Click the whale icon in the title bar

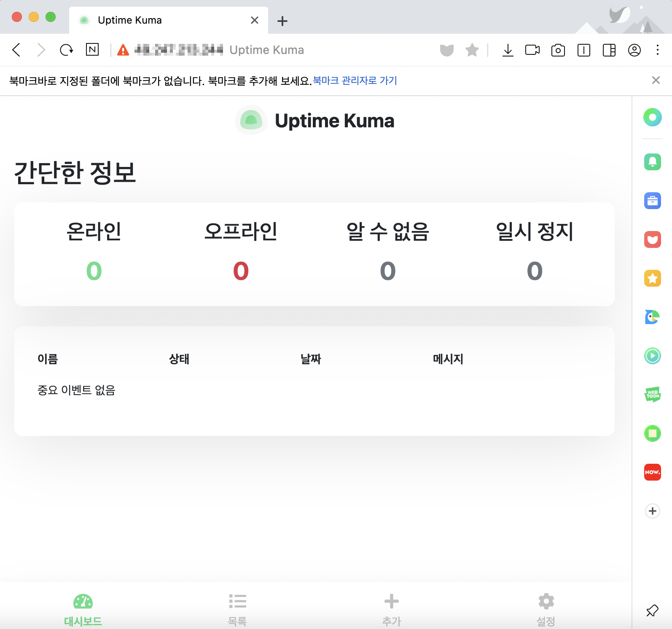click(619, 15)
